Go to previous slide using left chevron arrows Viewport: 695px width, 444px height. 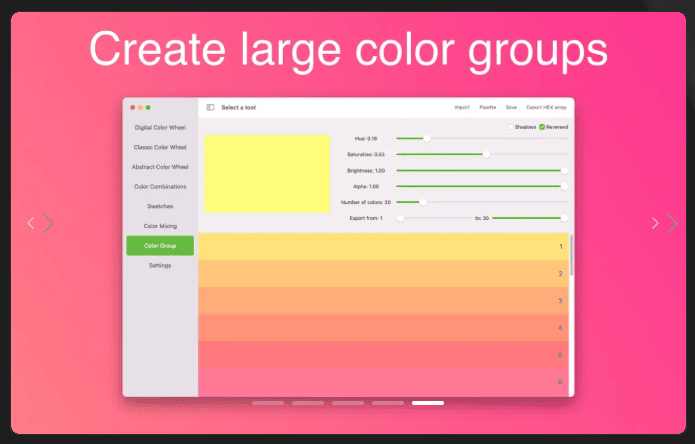[40, 223]
